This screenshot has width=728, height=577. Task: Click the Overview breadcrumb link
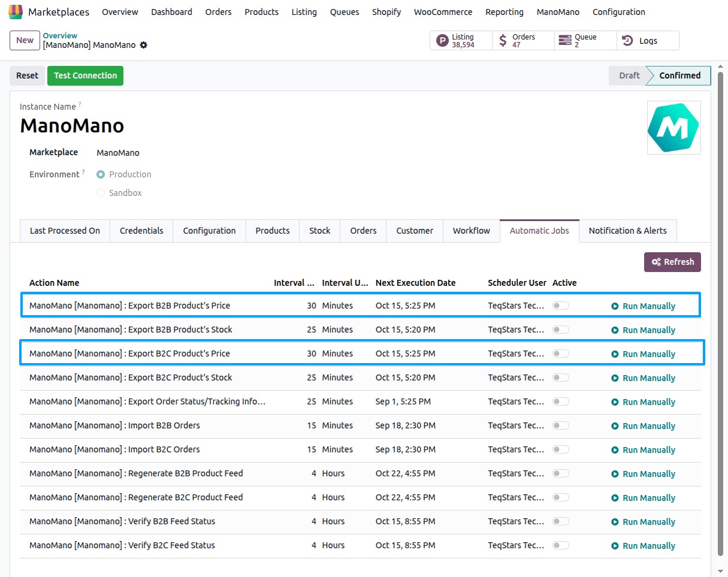60,36
